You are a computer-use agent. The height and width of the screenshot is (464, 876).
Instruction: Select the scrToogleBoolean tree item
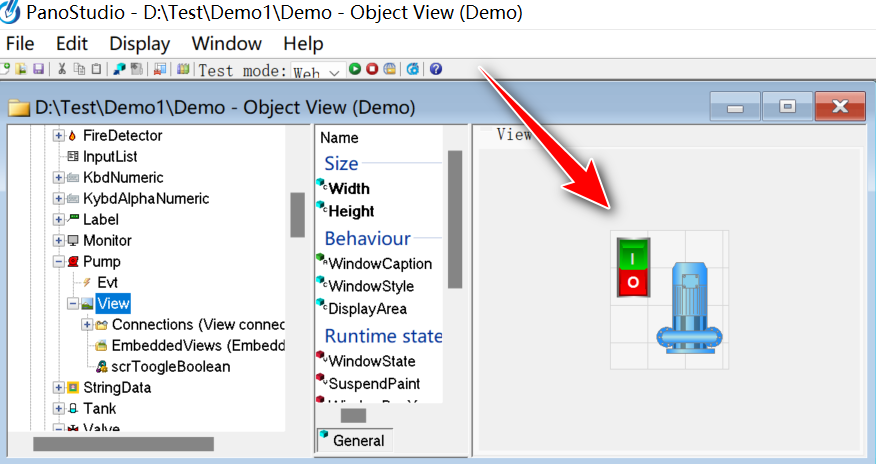tap(170, 366)
